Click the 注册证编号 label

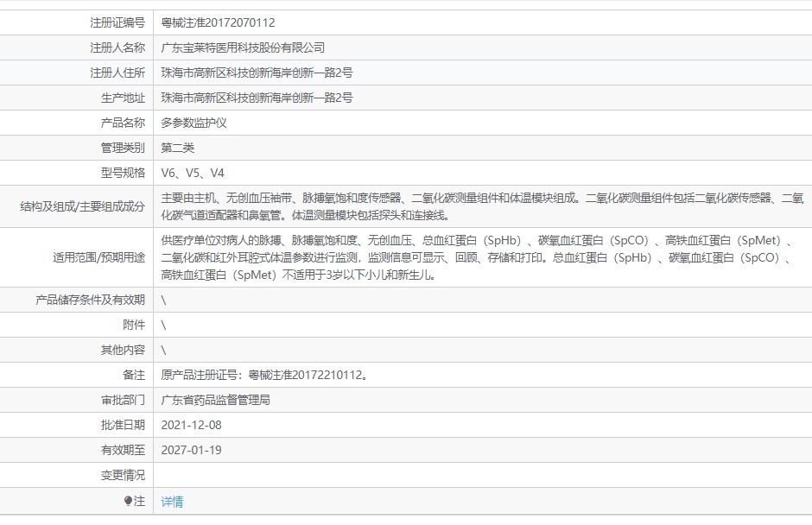117,22
